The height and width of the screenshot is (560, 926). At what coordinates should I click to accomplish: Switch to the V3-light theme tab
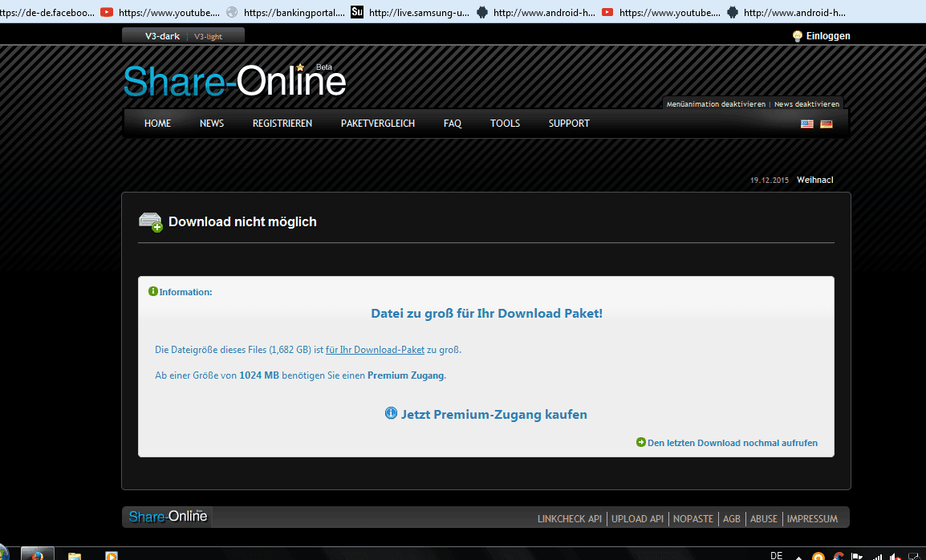pos(208,37)
